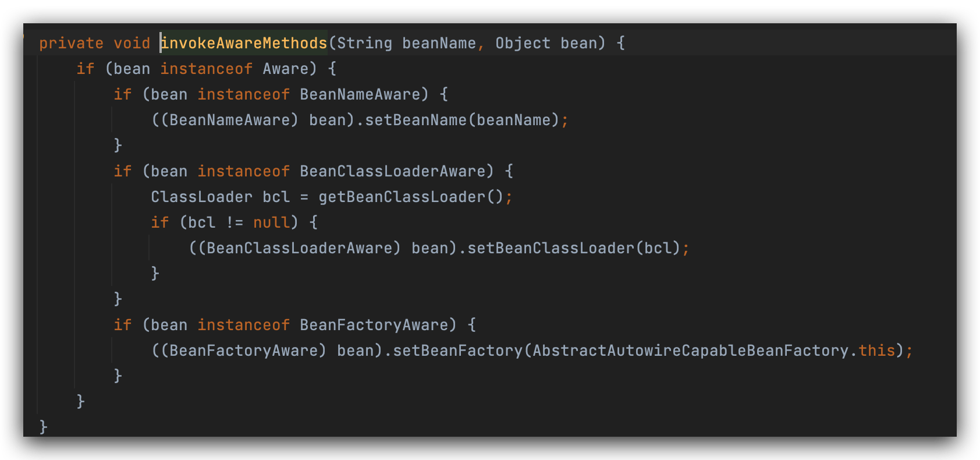Click the 'this' keyword
The width and height of the screenshot is (980, 460).
(876, 351)
